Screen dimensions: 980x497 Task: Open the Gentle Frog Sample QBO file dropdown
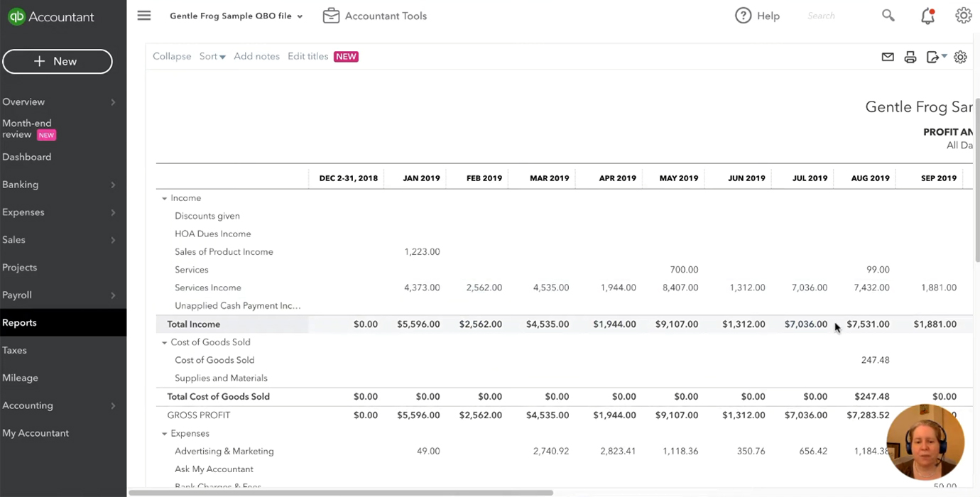click(236, 16)
